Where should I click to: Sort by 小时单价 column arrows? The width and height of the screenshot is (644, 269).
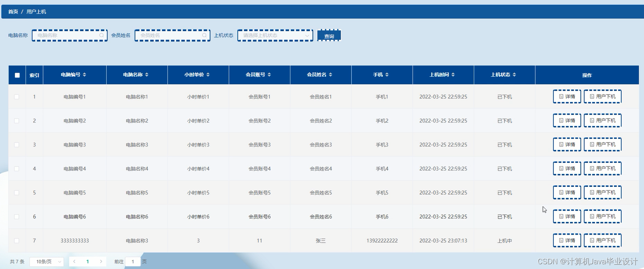pos(208,75)
